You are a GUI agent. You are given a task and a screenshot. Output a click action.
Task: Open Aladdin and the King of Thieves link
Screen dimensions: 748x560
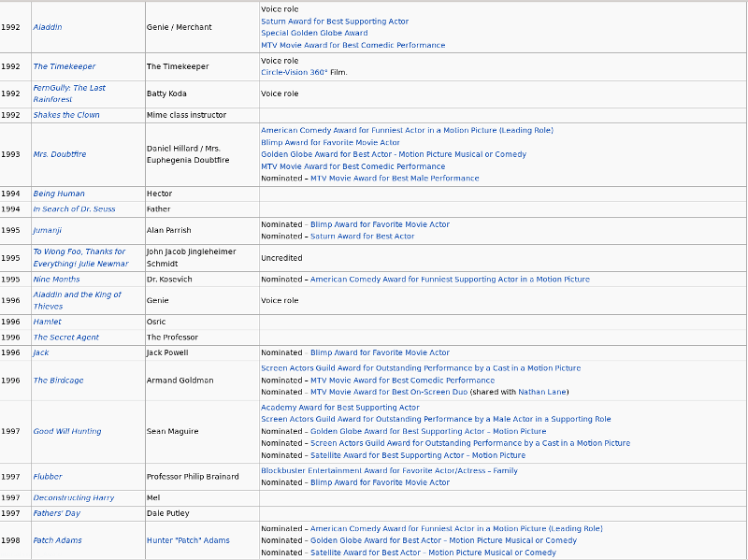(x=77, y=300)
